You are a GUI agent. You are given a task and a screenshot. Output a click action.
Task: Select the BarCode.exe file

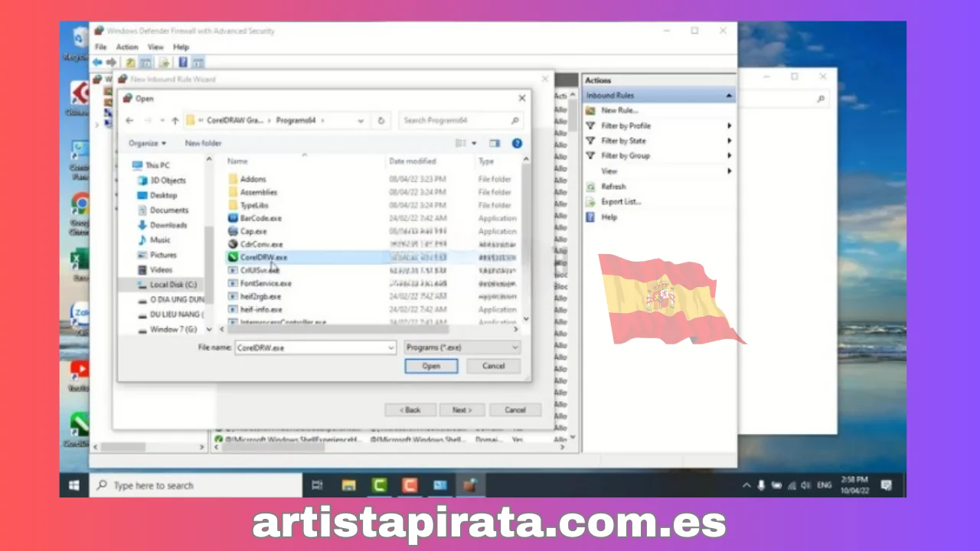[261, 218]
